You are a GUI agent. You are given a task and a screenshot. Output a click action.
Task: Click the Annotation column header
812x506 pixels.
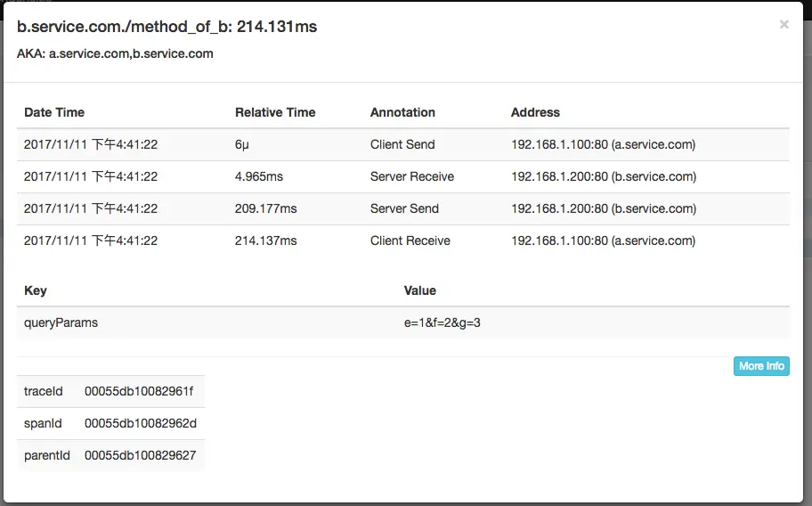click(x=402, y=112)
